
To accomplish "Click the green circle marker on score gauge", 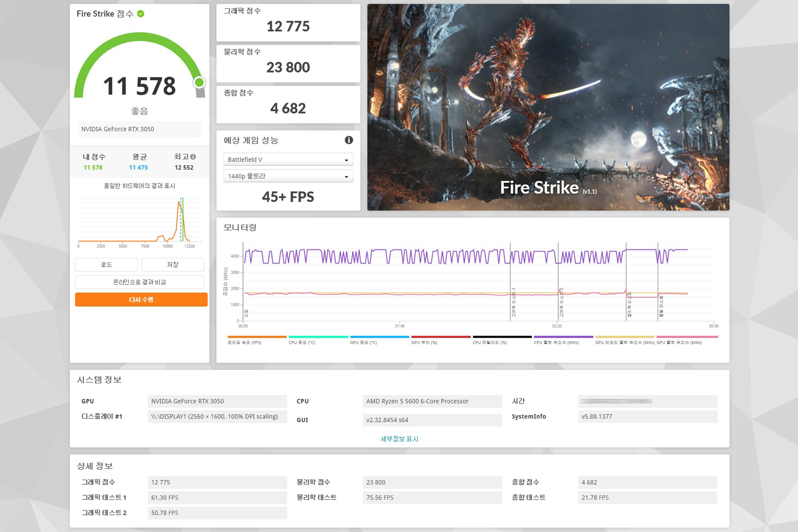I will click(199, 83).
